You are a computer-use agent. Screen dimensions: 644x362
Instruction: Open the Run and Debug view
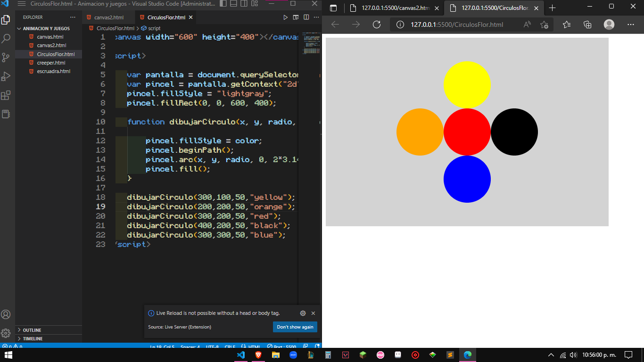(x=6, y=76)
